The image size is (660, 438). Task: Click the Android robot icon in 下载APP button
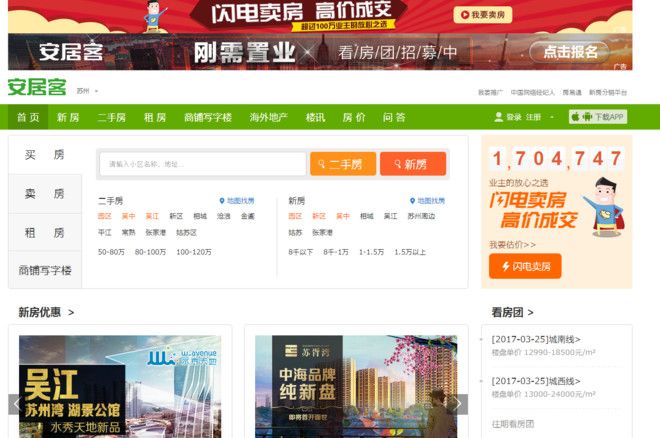[587, 117]
